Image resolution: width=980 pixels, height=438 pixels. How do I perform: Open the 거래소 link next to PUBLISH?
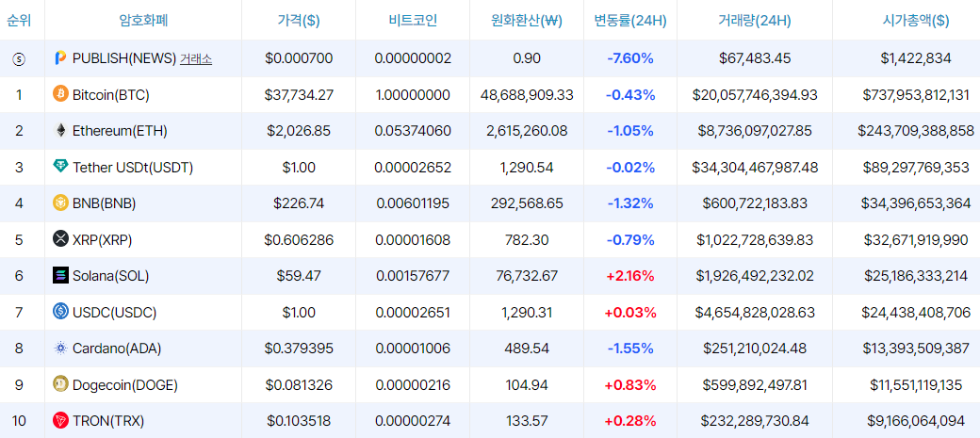click(196, 58)
